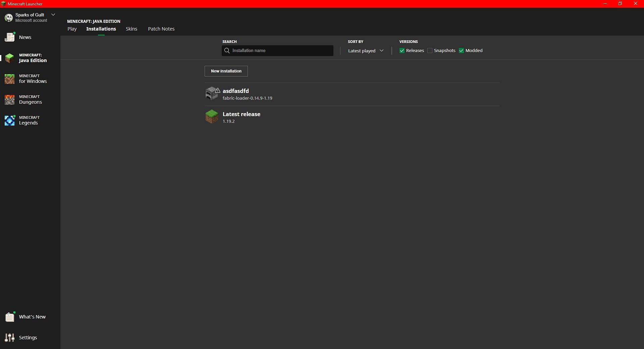Screen dimensions: 644x349
Task: Click the 1.19.2 version text
Action: coord(229,121)
